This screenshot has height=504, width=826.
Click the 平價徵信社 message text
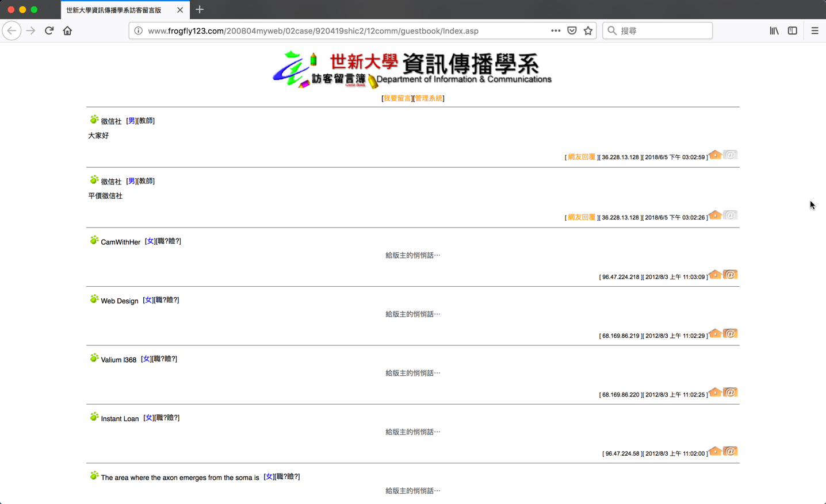pos(105,196)
